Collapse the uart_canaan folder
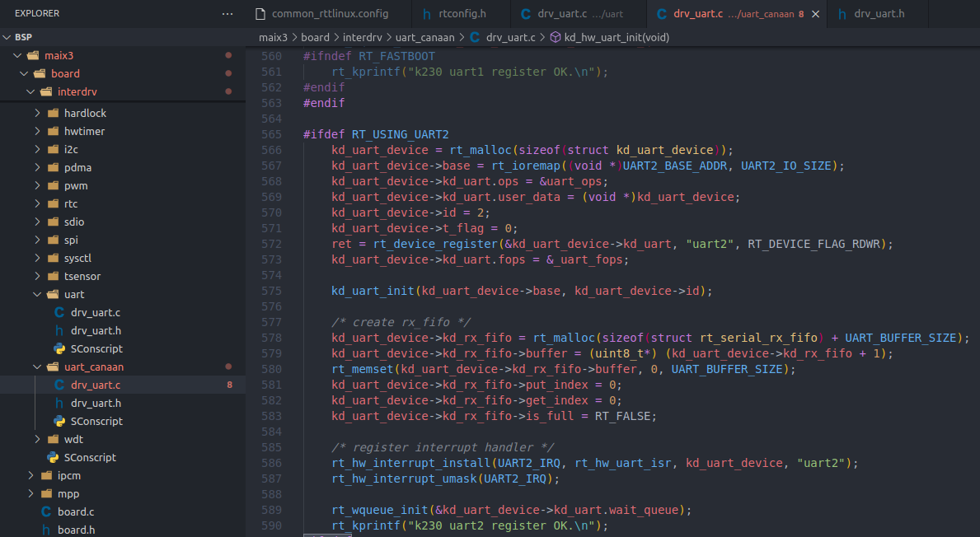 pos(37,367)
